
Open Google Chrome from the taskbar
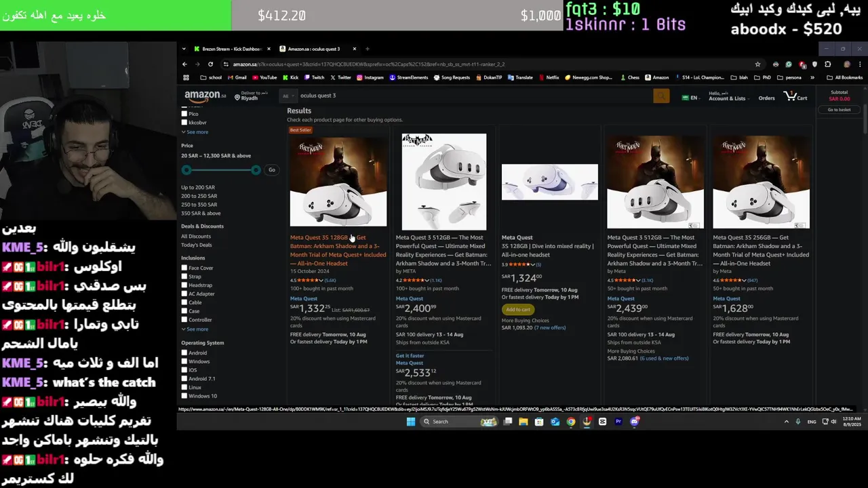(x=571, y=422)
